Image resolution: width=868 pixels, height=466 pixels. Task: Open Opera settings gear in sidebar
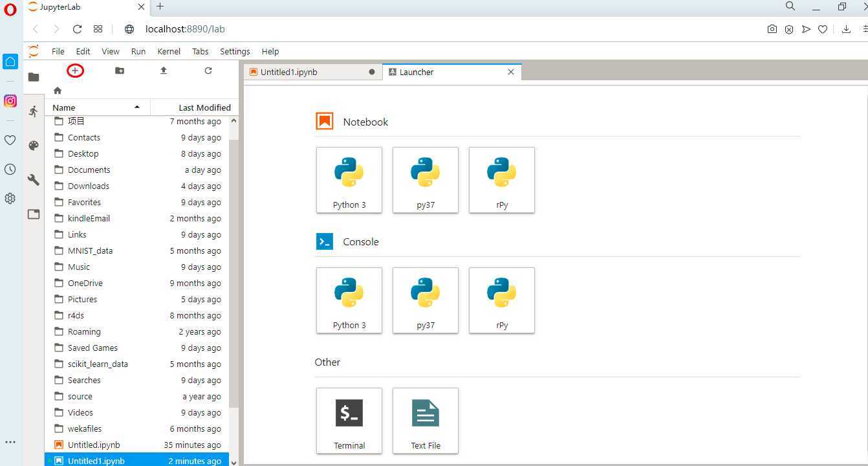coord(10,199)
